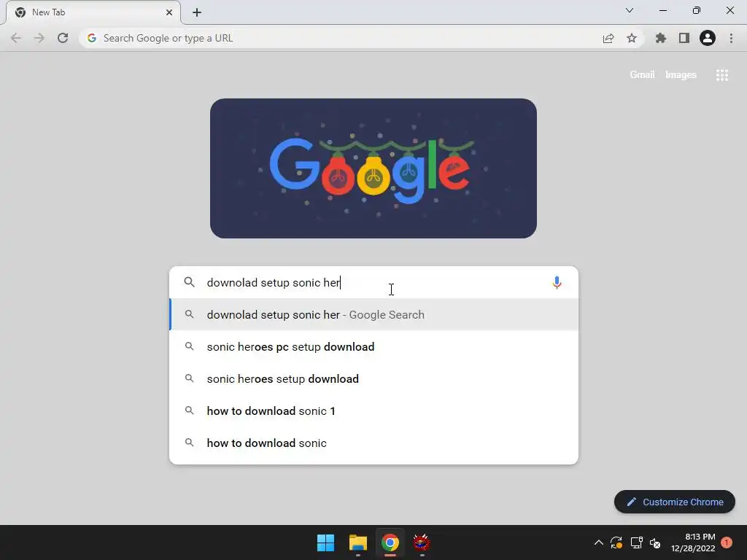Click the Customize Chrome button

[x=675, y=502]
